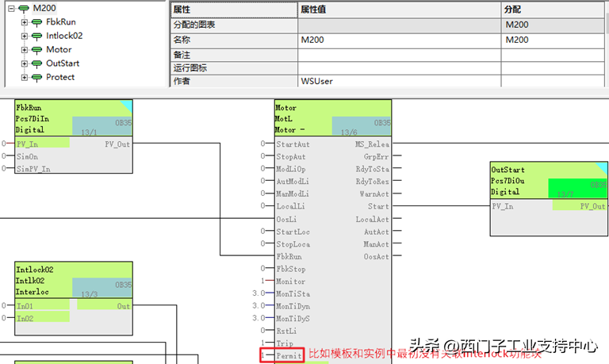Expand the OutStart tree node
Viewport: 609px width, 364px height.
(x=25, y=63)
